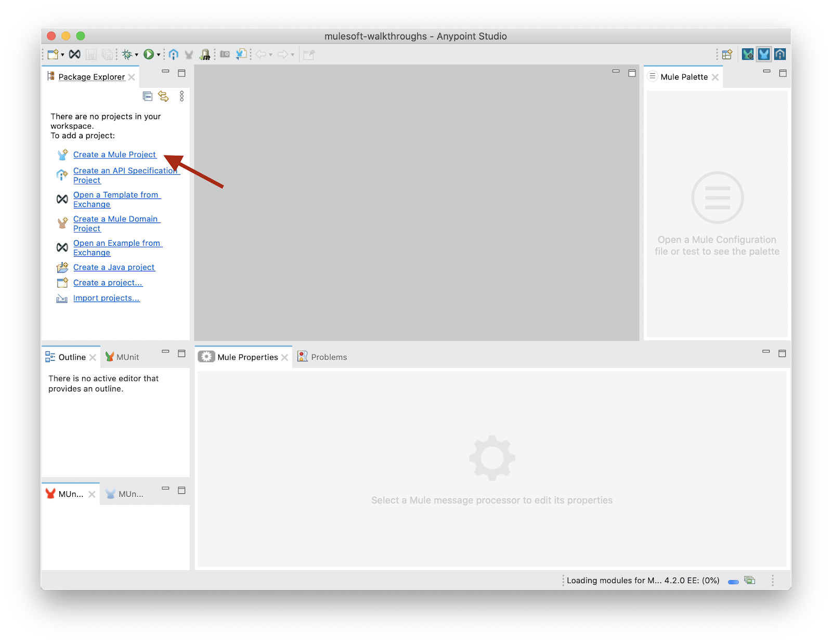The image size is (832, 644).
Task: Click the background operations icon in status bar
Action: point(749,581)
